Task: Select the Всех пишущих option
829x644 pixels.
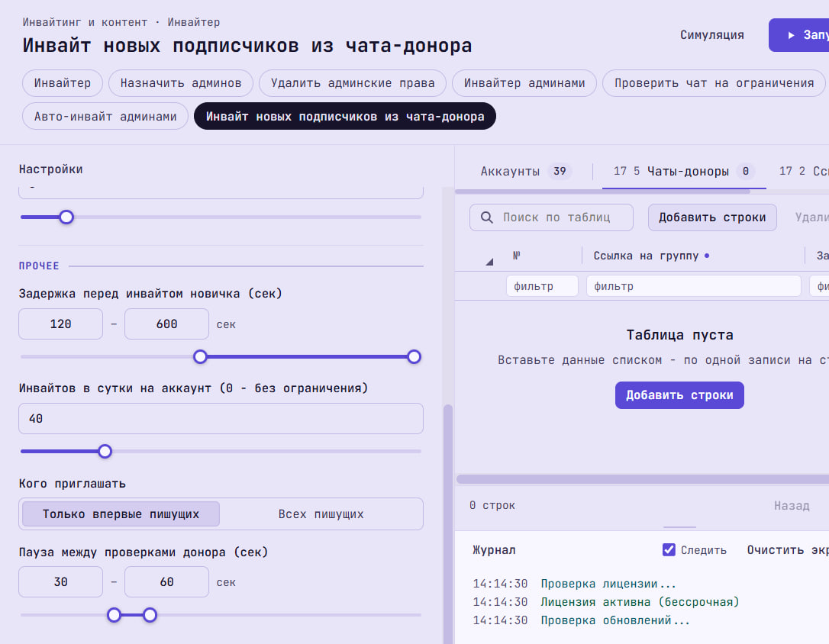Action: tap(321, 514)
